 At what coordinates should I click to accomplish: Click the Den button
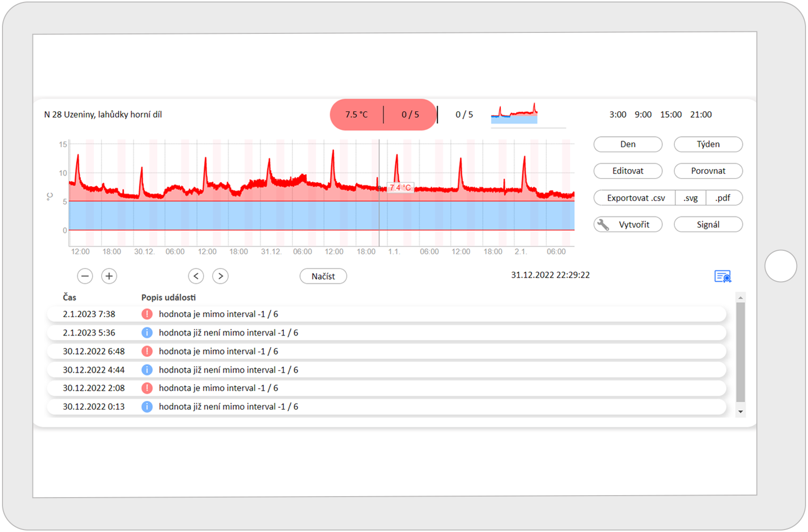point(628,144)
